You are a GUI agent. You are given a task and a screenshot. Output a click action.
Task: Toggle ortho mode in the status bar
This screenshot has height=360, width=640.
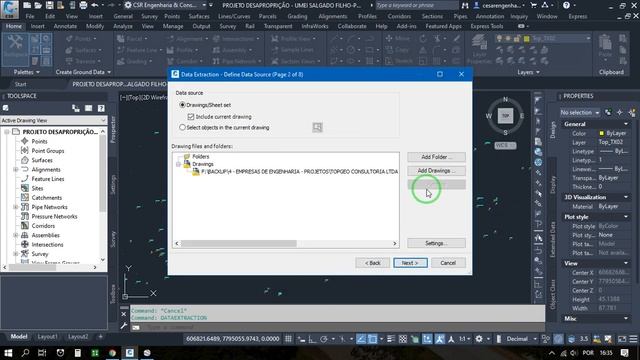click(312, 339)
